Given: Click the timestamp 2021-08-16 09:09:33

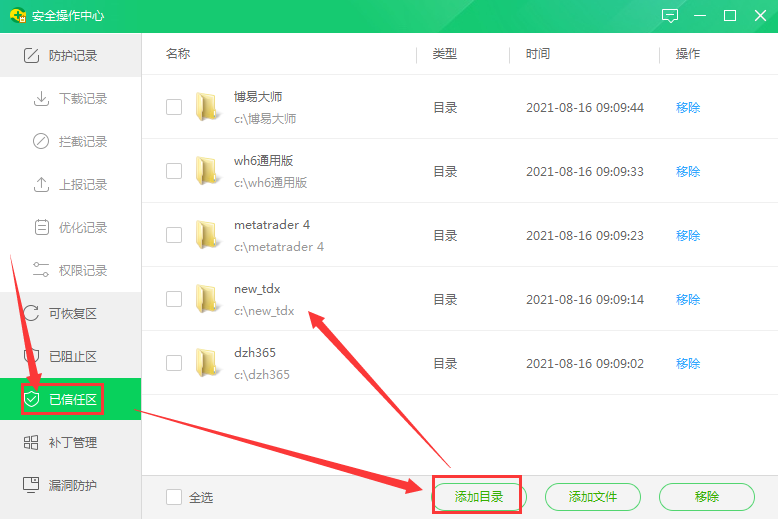Looking at the screenshot, I should click(x=585, y=171).
